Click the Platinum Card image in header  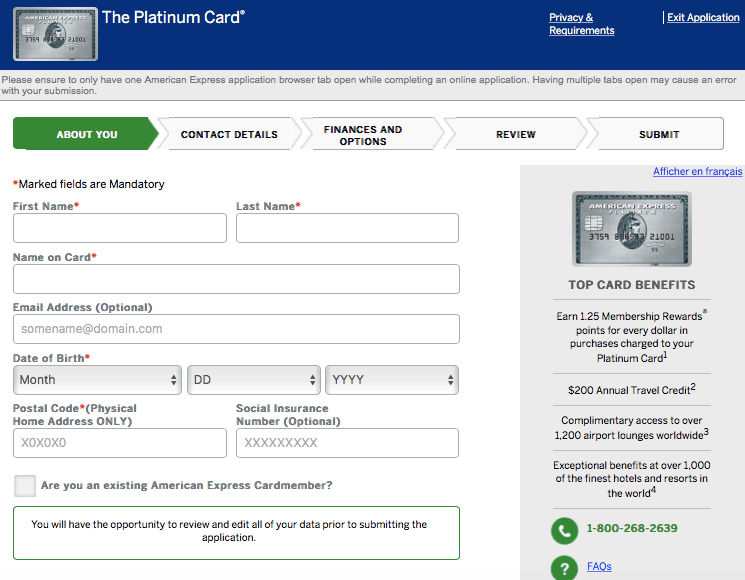tap(55, 35)
